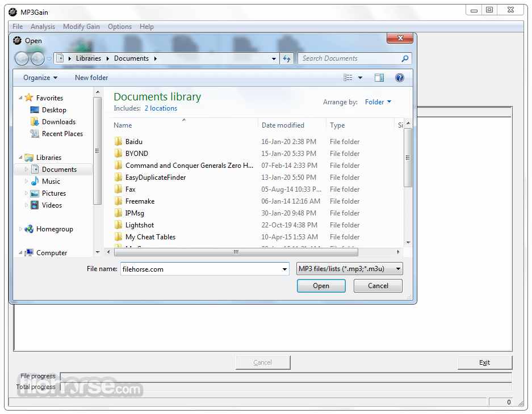Click the Open button in dialog

click(321, 286)
